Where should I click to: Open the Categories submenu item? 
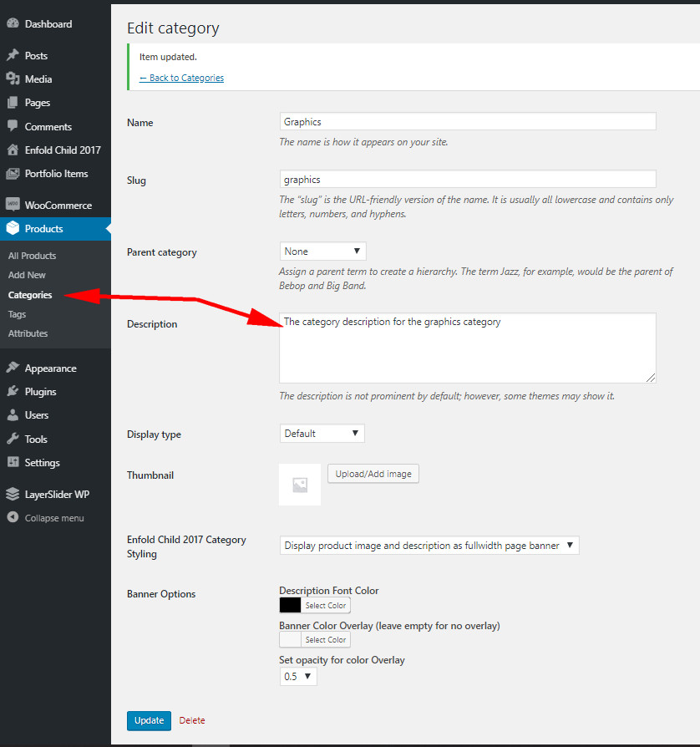pyautogui.click(x=30, y=295)
